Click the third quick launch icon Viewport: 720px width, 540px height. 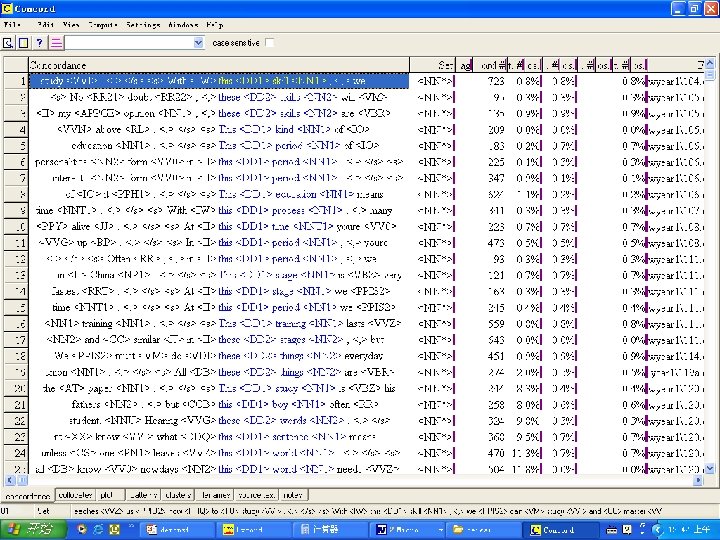[114, 529]
